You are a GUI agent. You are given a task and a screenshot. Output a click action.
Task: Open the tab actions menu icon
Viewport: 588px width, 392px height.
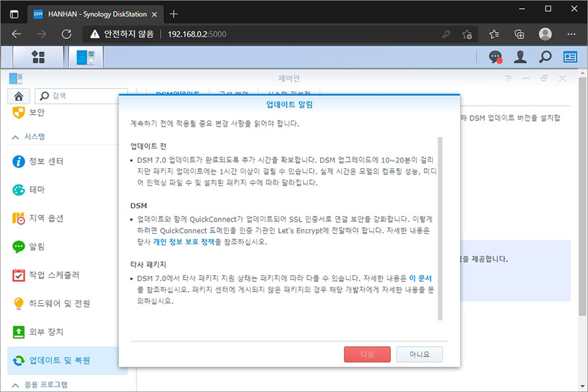pos(14,14)
